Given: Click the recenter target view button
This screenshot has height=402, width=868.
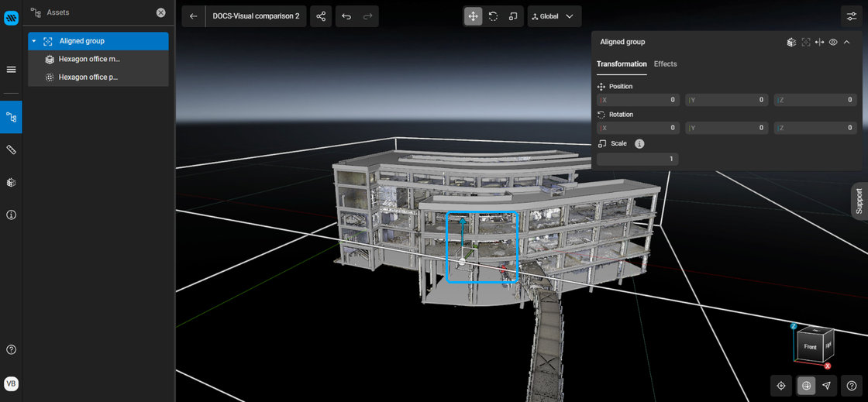Looking at the screenshot, I should coord(781,386).
